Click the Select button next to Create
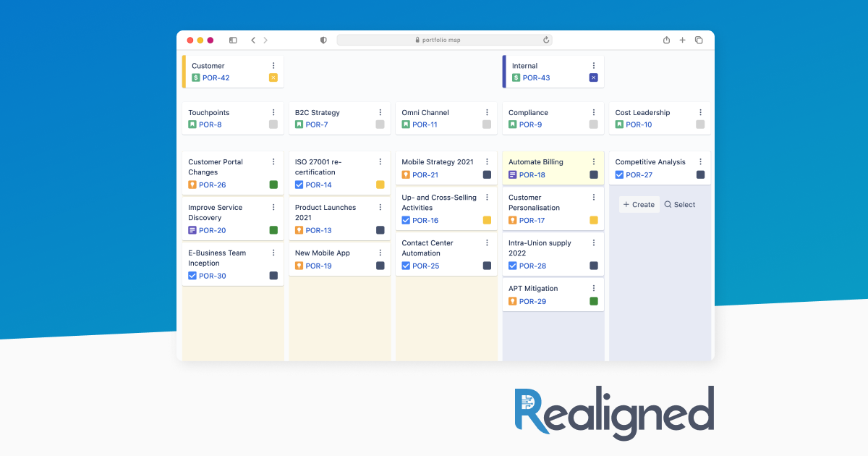This screenshot has width=868, height=456. point(679,204)
